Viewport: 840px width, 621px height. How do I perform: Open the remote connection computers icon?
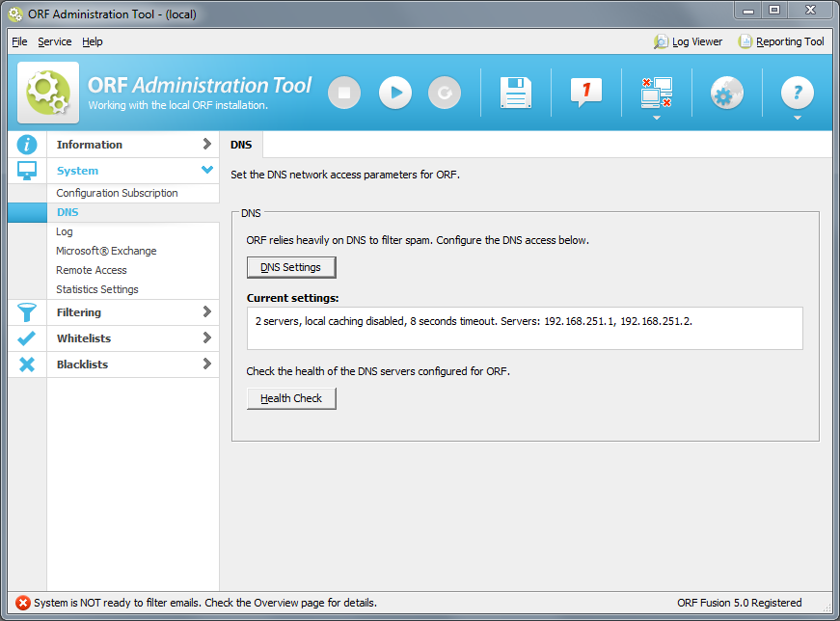(656, 93)
